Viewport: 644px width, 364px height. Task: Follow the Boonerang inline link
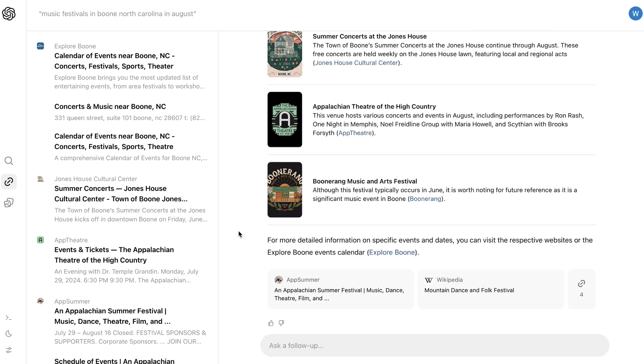[x=425, y=199]
